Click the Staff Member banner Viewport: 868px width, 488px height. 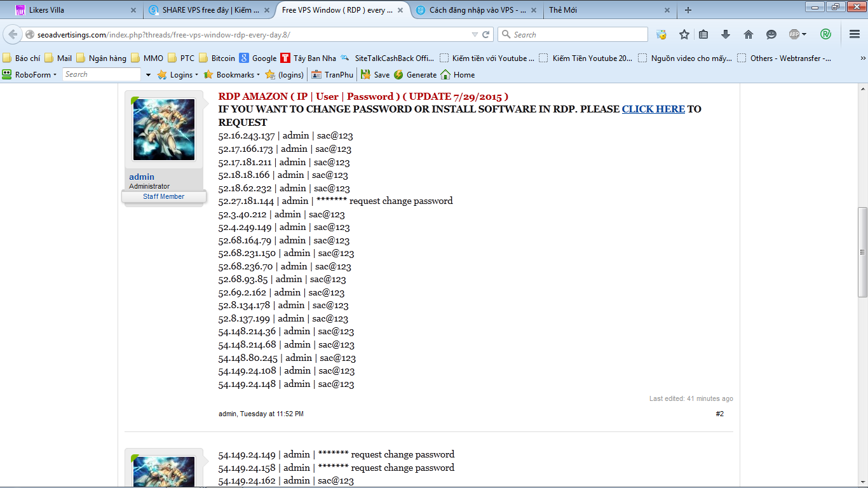click(x=164, y=197)
